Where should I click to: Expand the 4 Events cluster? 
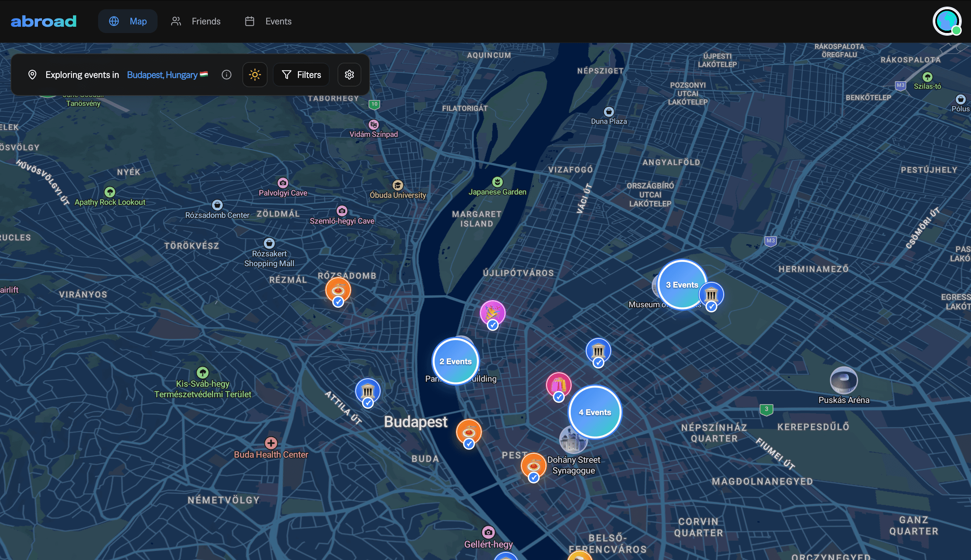[x=594, y=412]
